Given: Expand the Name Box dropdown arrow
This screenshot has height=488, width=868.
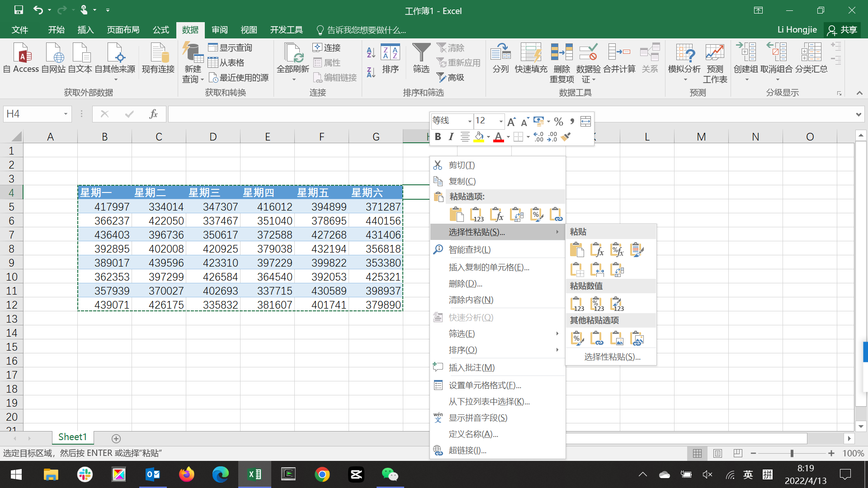Looking at the screenshot, I should (66, 114).
